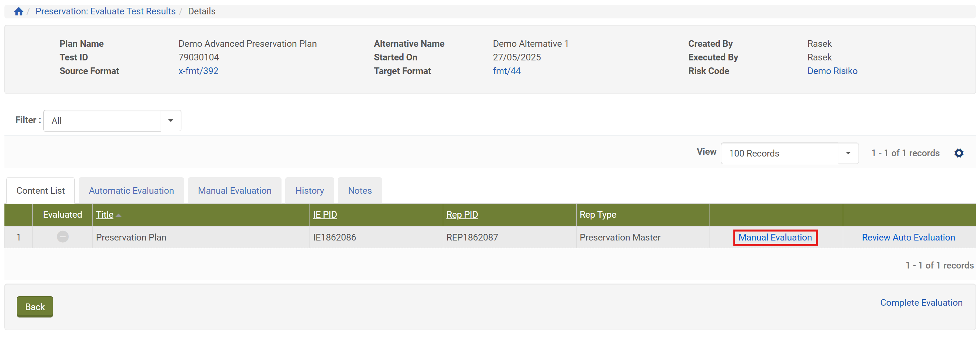Screen dimensions: 980x337
Task: Open target format fmt/44 link
Action: pyautogui.click(x=506, y=71)
